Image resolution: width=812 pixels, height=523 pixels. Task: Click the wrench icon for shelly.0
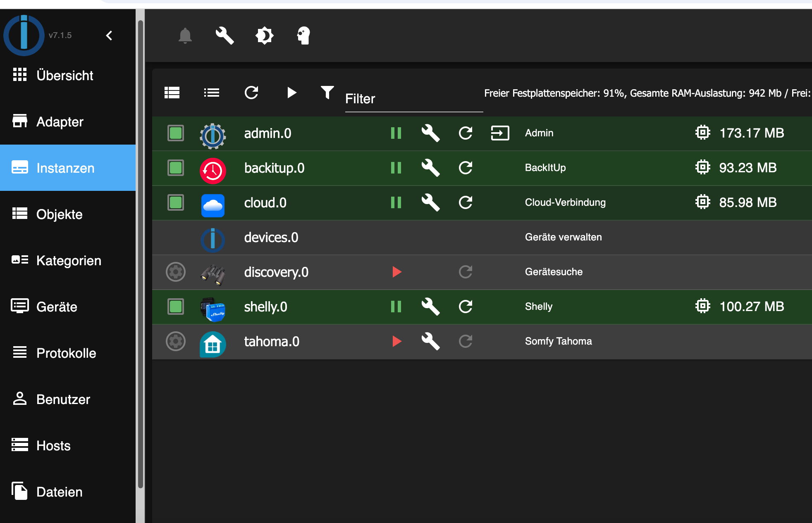coord(430,307)
